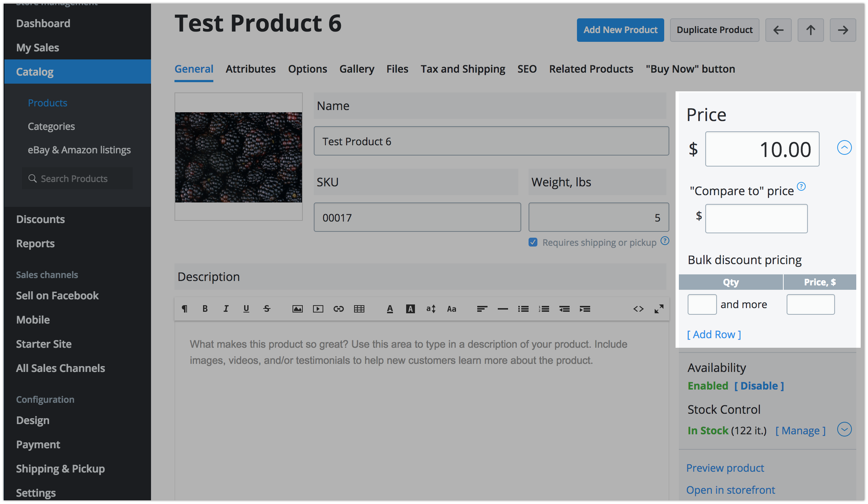Screen dimensions: 868x504
Task: Expand the Stock Control chevron
Action: tap(844, 429)
